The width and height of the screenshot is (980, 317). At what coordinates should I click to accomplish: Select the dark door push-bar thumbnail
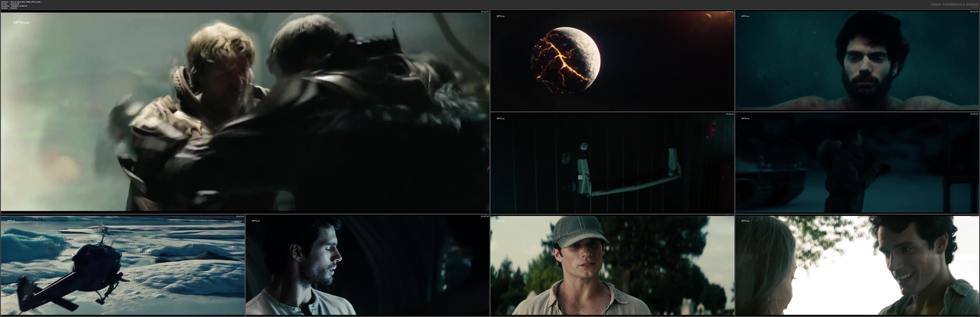pyautogui.click(x=612, y=163)
